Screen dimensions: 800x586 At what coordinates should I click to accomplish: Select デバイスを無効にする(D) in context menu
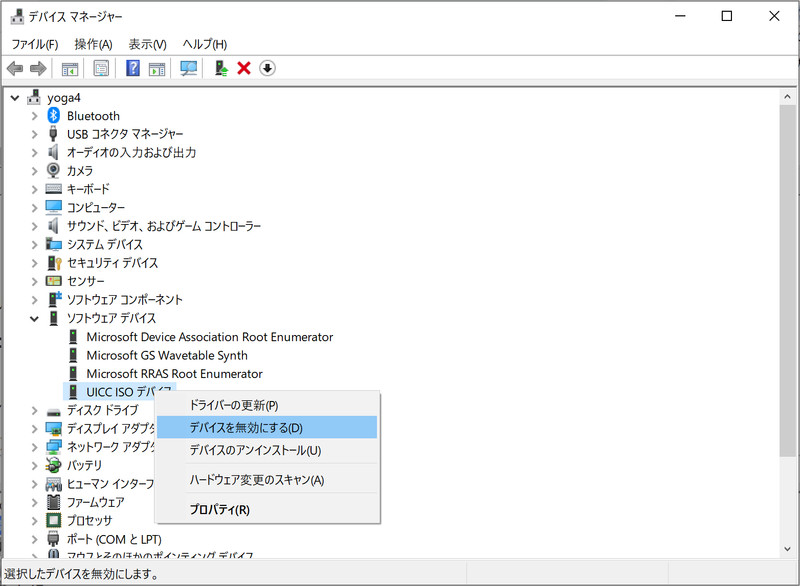246,427
